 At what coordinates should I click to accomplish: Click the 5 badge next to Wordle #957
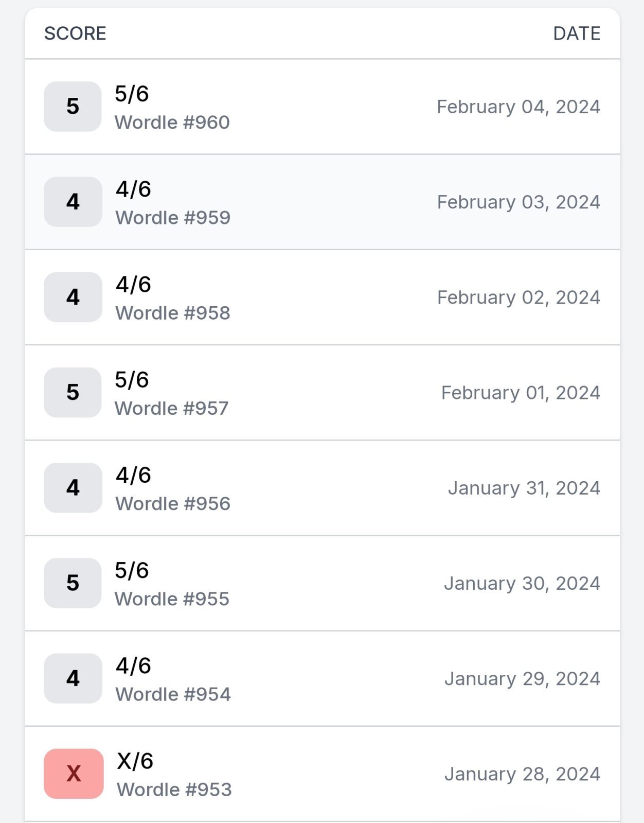click(x=73, y=392)
